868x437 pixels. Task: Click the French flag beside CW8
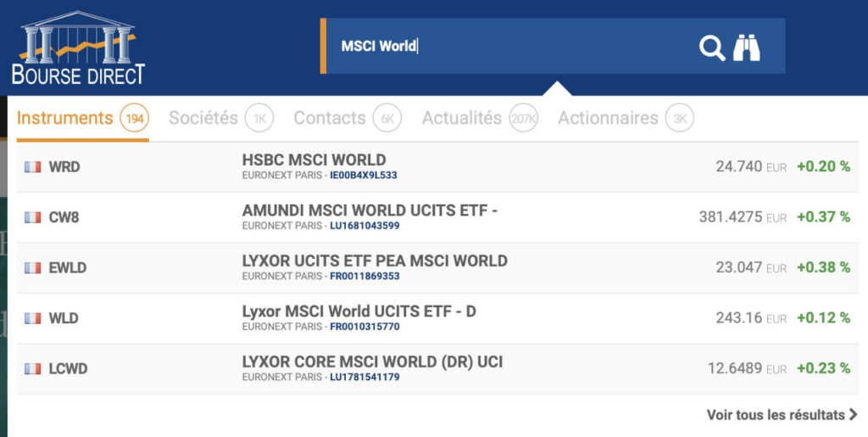click(x=33, y=217)
